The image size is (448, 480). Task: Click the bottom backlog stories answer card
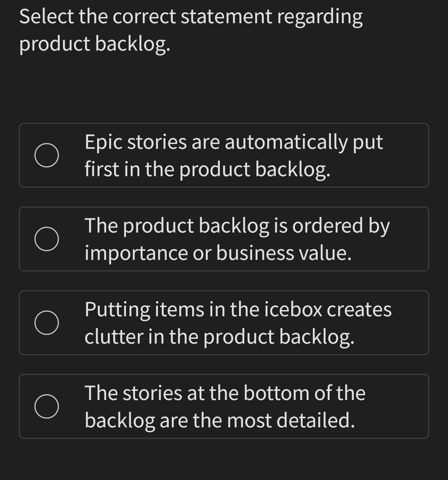coord(224,406)
